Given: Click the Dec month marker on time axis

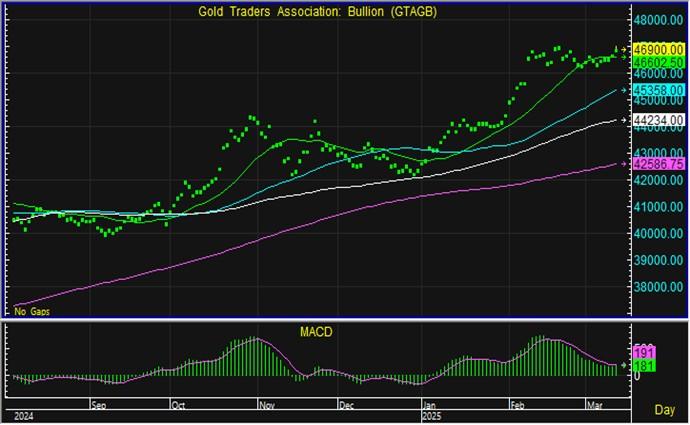Looking at the screenshot, I should [347, 405].
